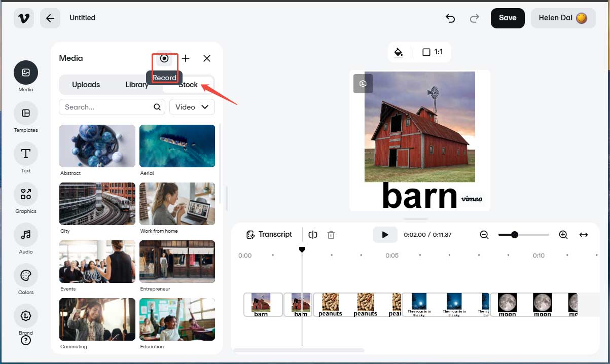
Task: Select the Aerial stock video thumbnail
Action: point(177,146)
